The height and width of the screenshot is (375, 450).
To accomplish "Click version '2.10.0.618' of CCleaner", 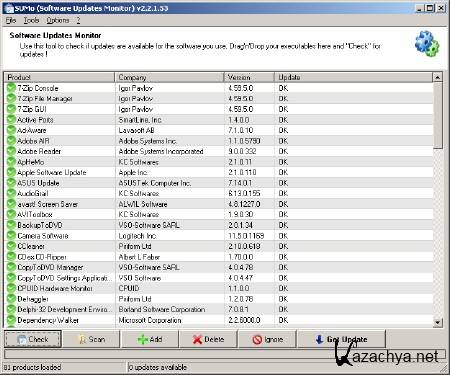I will pyautogui.click(x=244, y=246).
